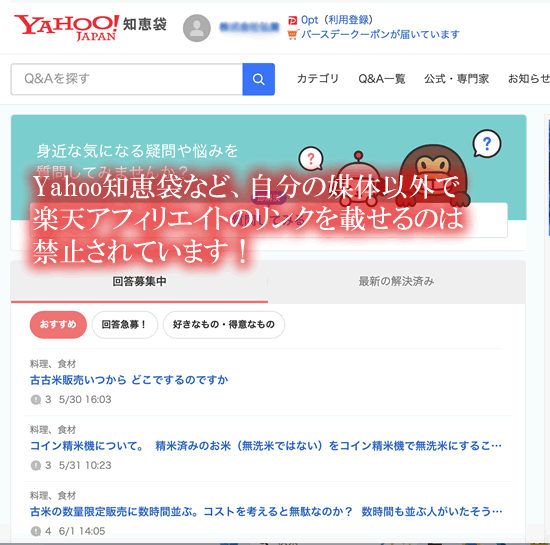Click the shopping cart coupon icon

[x=292, y=35]
